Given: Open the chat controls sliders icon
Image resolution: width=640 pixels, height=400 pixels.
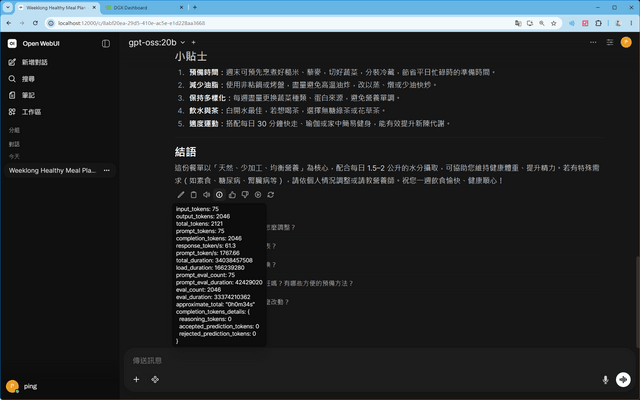Looking at the screenshot, I should [610, 42].
